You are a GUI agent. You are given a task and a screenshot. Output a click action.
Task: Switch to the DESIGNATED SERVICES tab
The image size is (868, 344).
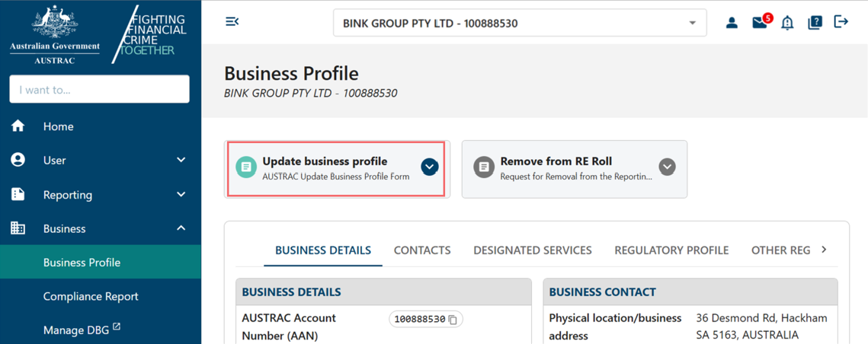pyautogui.click(x=533, y=250)
